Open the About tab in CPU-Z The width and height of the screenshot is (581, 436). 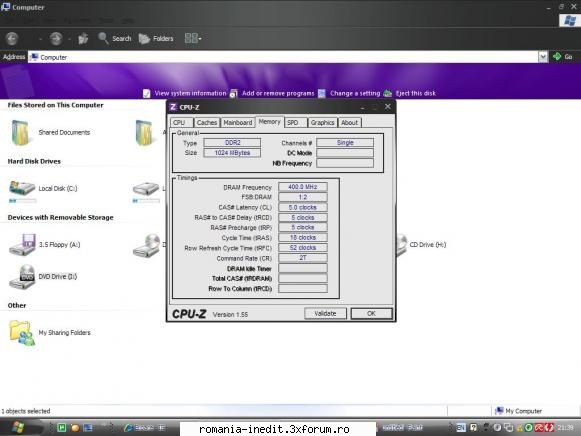coord(349,123)
